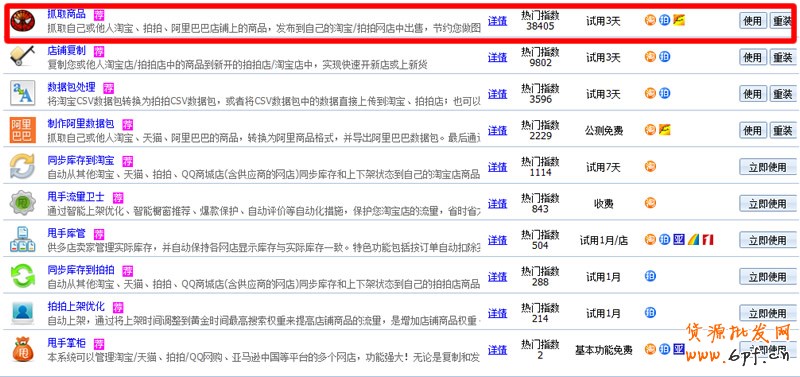Screen dimensions: 800x377
Task: Click the money bag icon for 甩手掌柜
Action: (x=22, y=349)
